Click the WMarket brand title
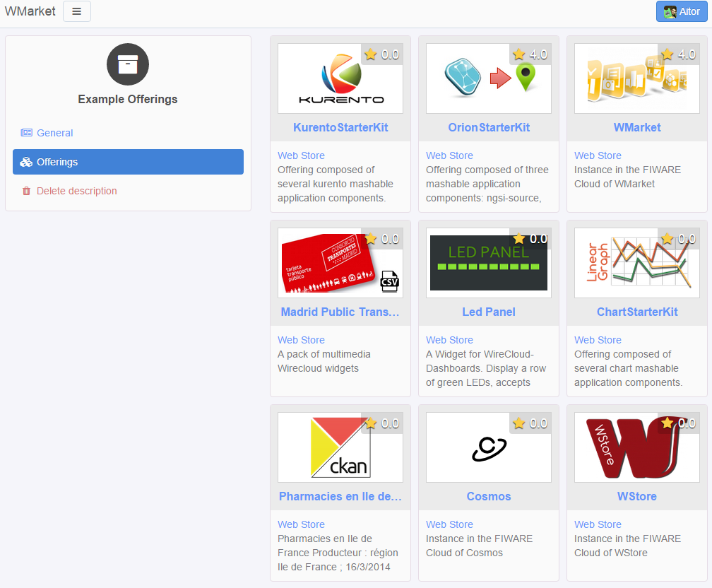712x588 pixels. click(30, 11)
